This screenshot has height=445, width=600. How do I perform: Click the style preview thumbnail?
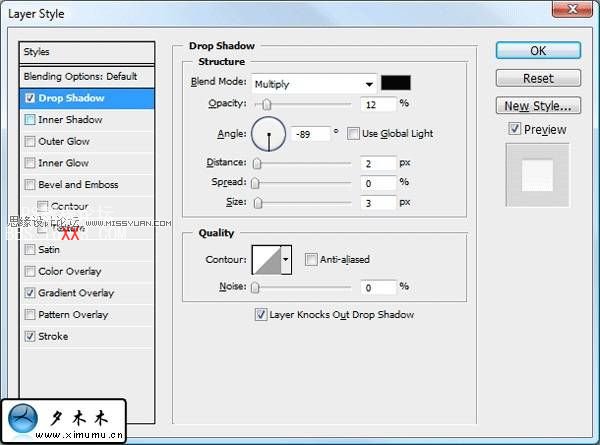(x=537, y=176)
